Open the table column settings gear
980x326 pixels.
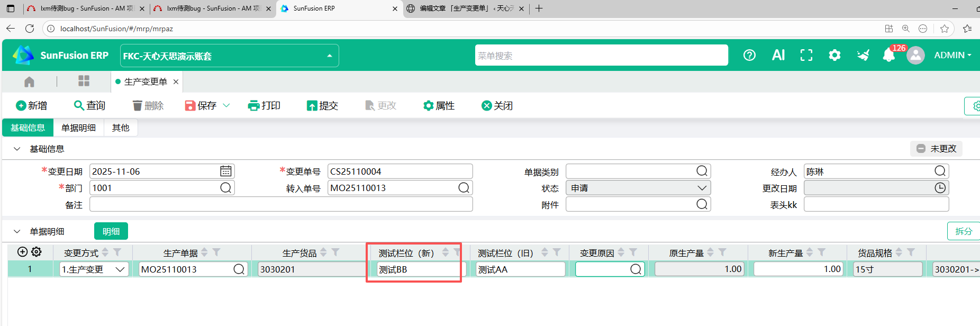[x=37, y=252]
